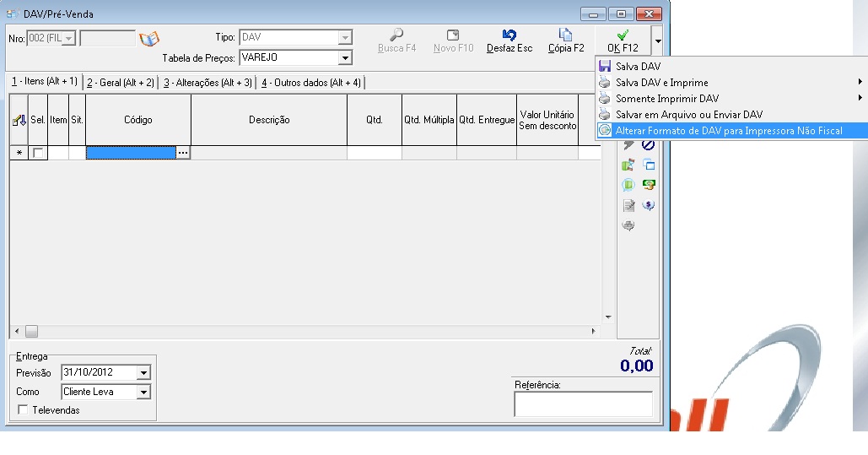
Task: Click the green box with hourglass icon
Action: (628, 165)
